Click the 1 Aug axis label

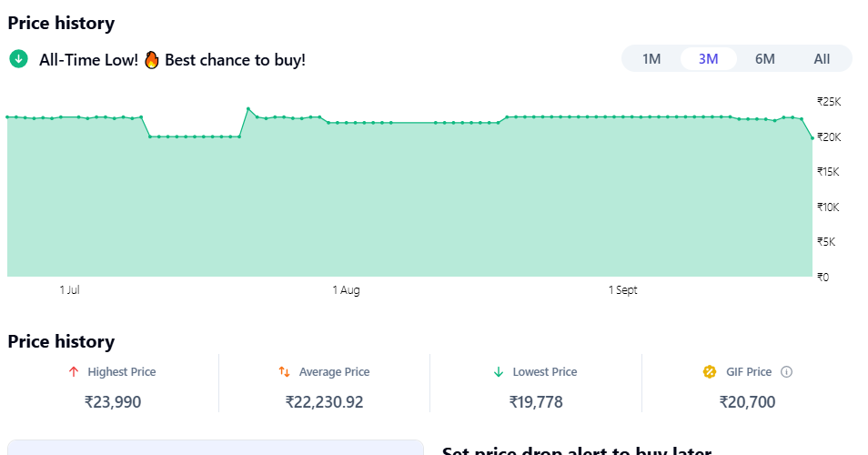click(346, 290)
